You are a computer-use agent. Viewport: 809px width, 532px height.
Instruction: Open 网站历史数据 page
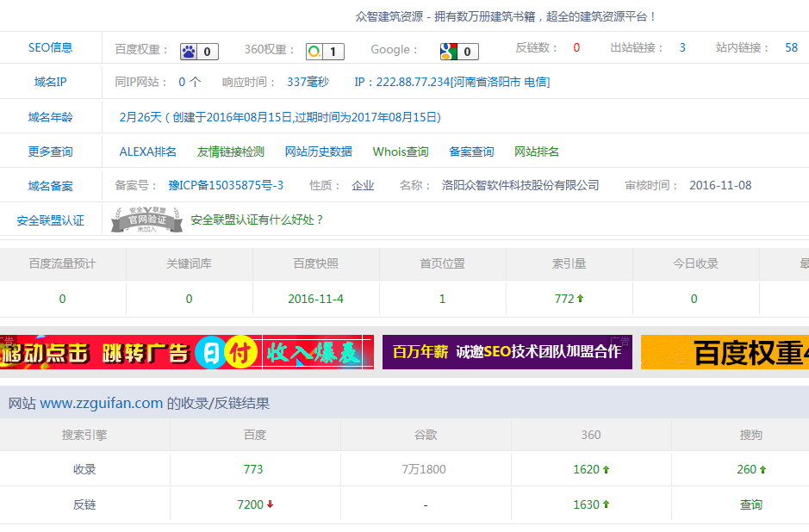tap(318, 152)
